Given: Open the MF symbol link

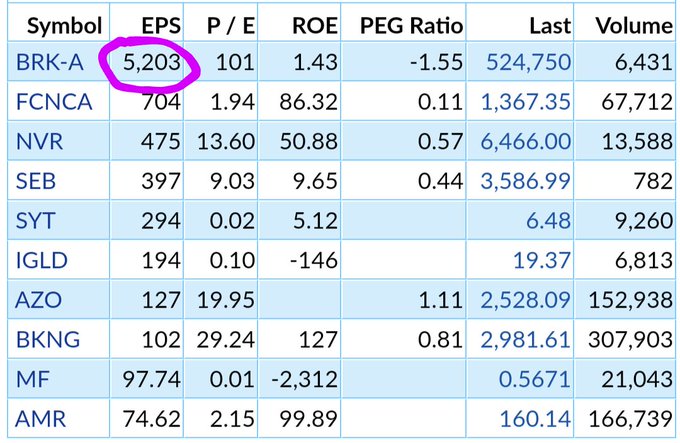Looking at the screenshot, I should [x=32, y=379].
